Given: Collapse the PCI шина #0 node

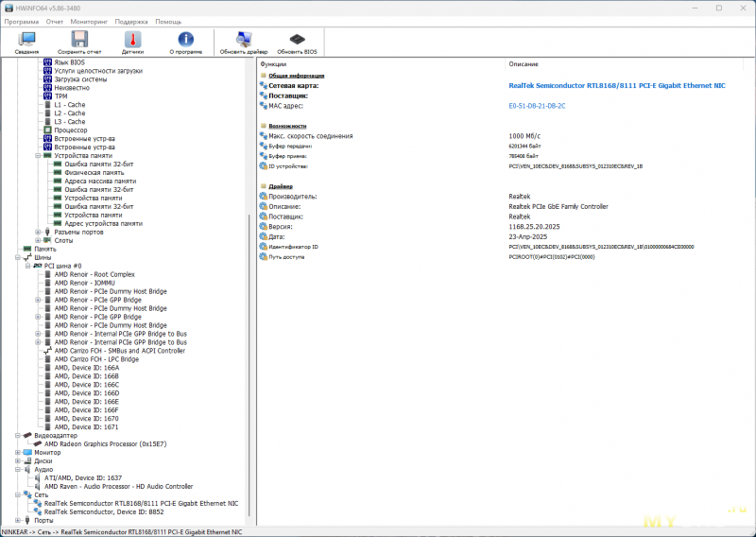Looking at the screenshot, I should point(28,266).
